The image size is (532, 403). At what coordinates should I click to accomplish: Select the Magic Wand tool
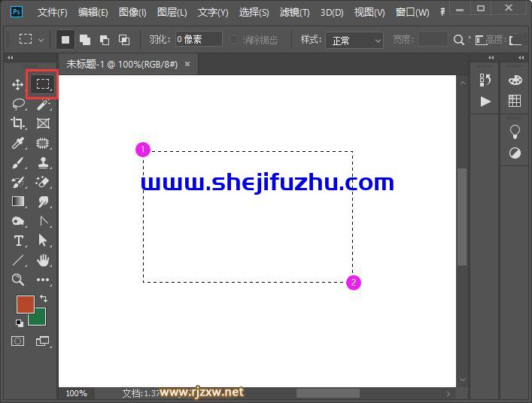click(43, 104)
